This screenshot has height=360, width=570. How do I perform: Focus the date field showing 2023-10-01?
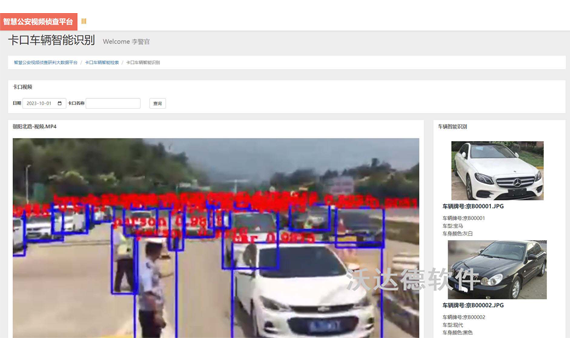(44, 104)
